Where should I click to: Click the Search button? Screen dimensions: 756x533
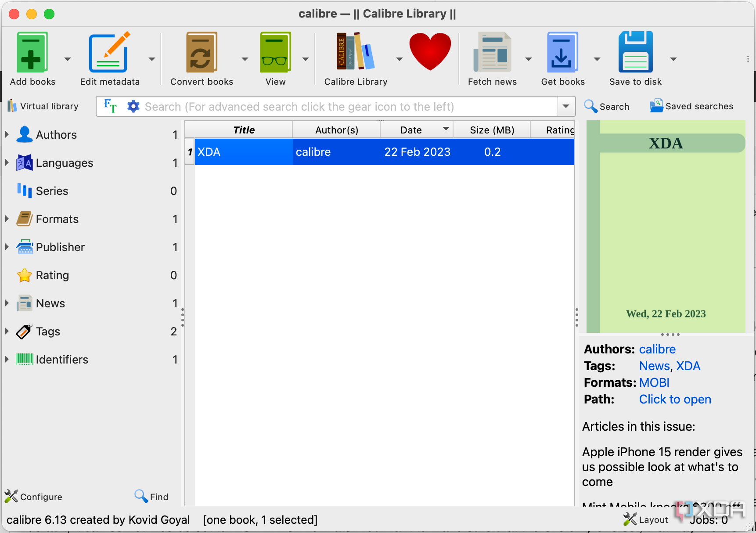tap(607, 106)
